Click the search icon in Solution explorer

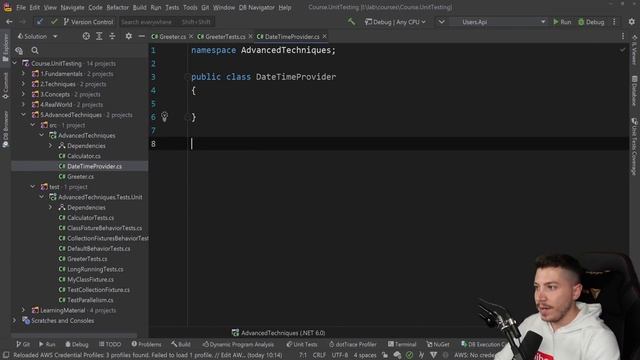point(35,51)
